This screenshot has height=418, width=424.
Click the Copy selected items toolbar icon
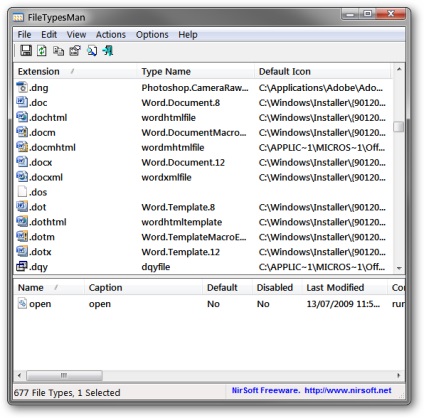click(x=58, y=51)
